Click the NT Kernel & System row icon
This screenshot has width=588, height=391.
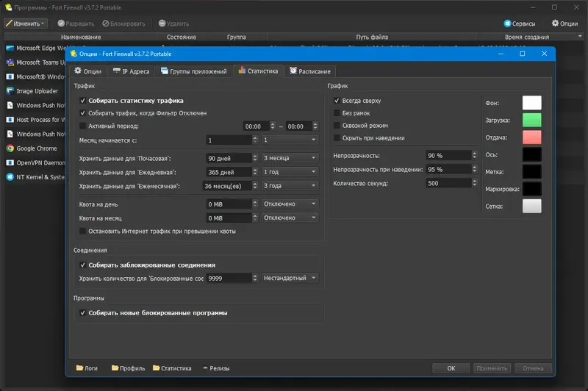click(10, 177)
